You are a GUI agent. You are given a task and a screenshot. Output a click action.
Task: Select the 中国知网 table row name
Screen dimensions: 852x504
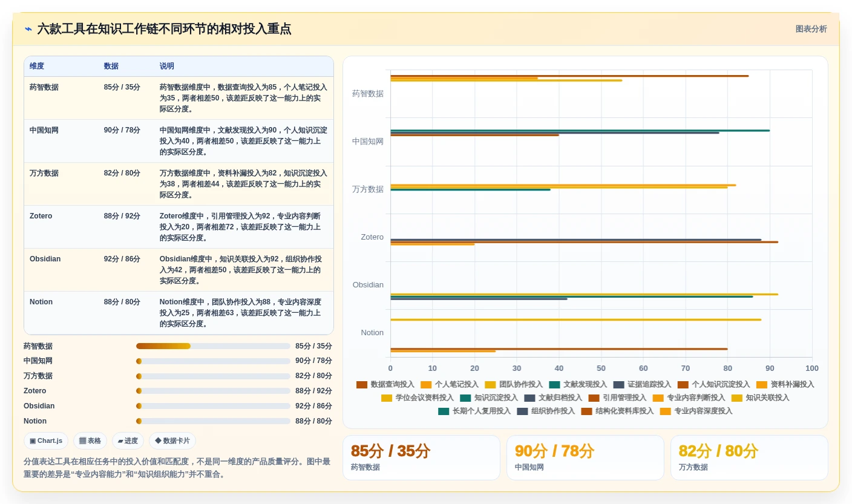tap(44, 130)
